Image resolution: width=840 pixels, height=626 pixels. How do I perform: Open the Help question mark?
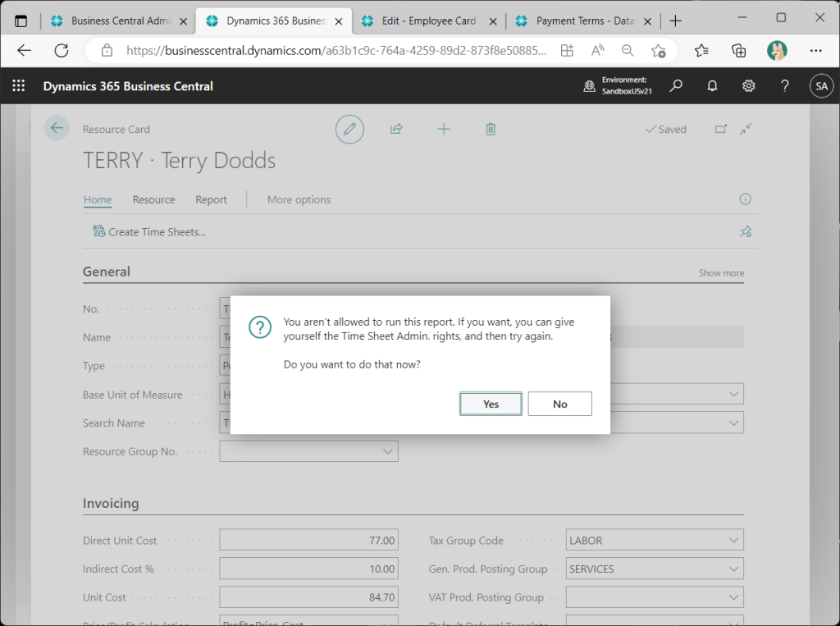coord(785,86)
